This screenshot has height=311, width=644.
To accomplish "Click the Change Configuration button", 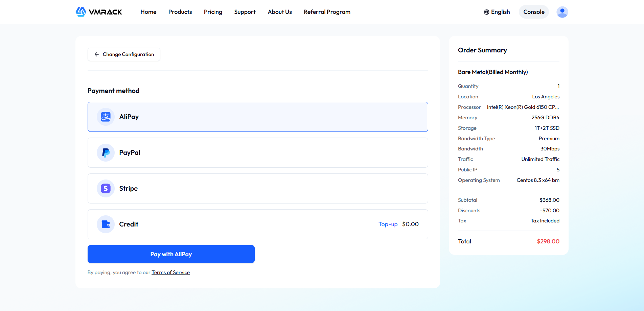I will (x=124, y=54).
